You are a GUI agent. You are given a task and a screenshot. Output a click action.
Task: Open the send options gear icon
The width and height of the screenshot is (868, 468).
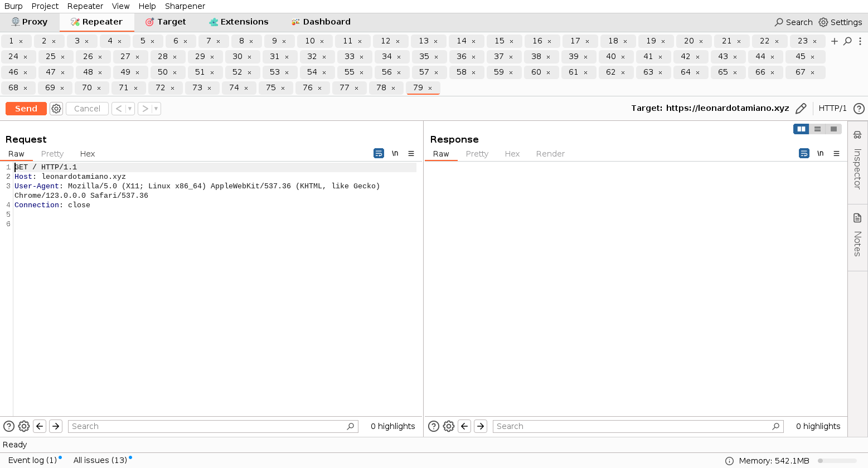56,109
